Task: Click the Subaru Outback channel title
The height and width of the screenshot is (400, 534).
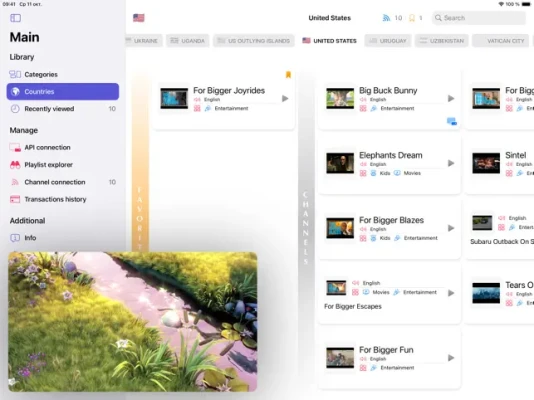Action: coord(502,242)
